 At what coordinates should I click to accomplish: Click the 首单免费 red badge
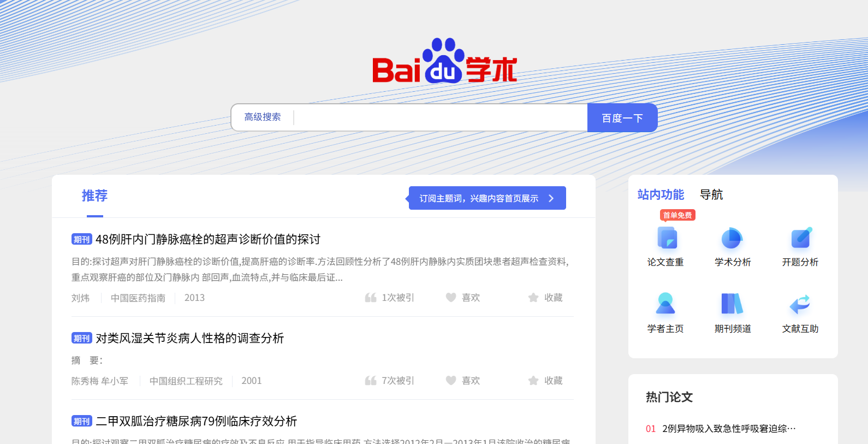[677, 215]
